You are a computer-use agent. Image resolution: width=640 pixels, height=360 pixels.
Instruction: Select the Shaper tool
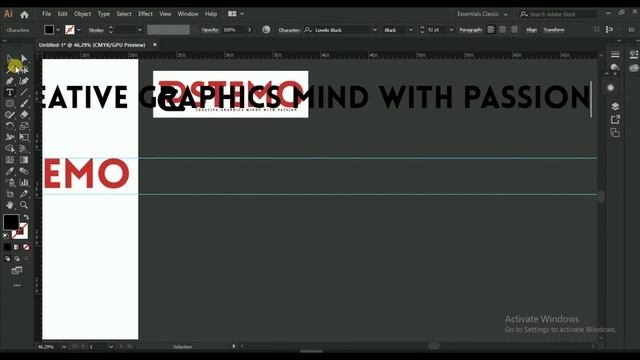(10, 115)
